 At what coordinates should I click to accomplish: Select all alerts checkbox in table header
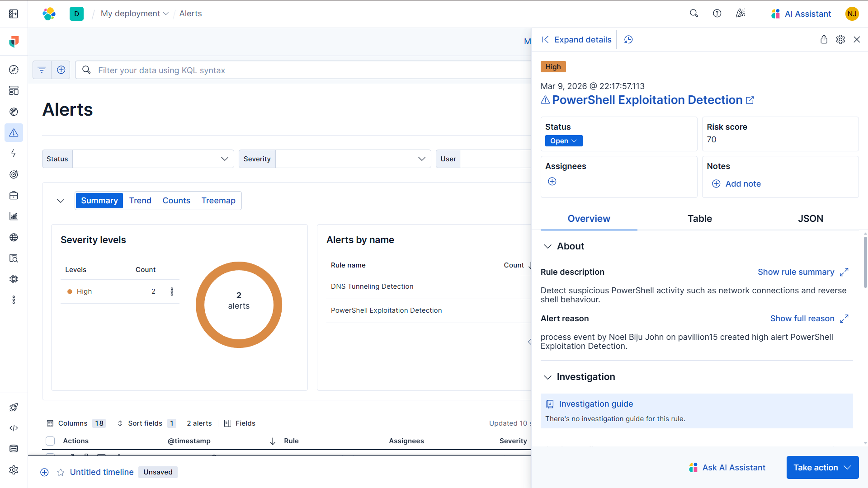click(x=50, y=441)
